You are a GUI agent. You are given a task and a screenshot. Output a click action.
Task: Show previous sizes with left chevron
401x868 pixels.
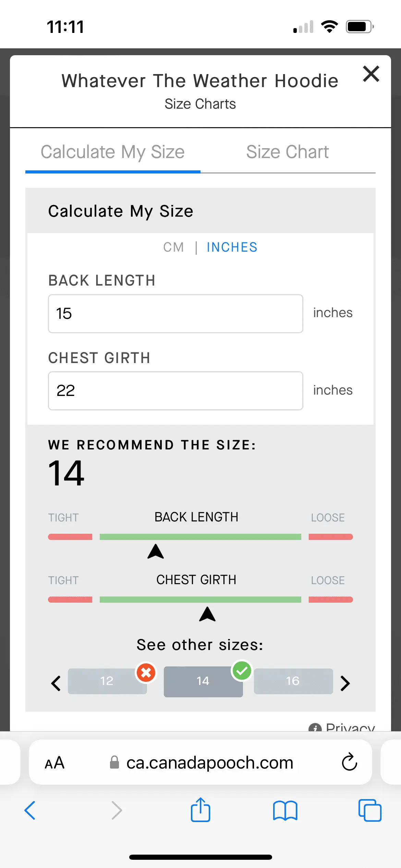click(x=56, y=683)
